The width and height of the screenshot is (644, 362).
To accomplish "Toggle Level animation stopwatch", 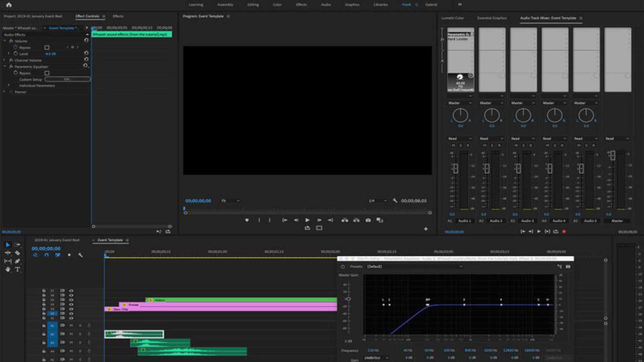I will tap(16, 54).
